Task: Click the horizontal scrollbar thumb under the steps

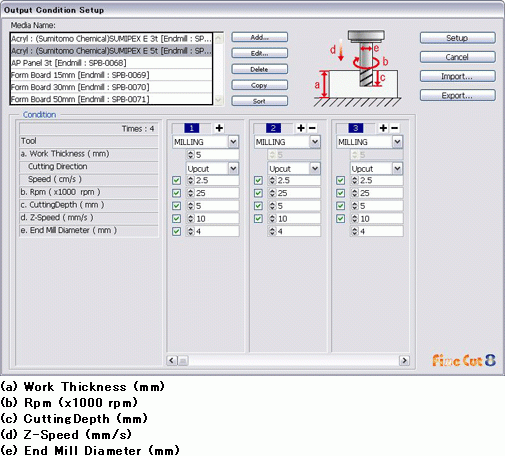Action: click(183, 360)
